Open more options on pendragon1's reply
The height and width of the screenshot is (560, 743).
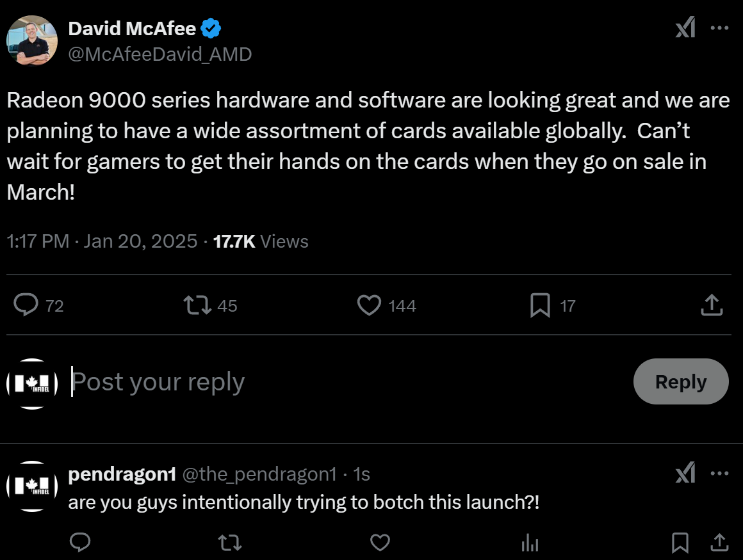(720, 474)
